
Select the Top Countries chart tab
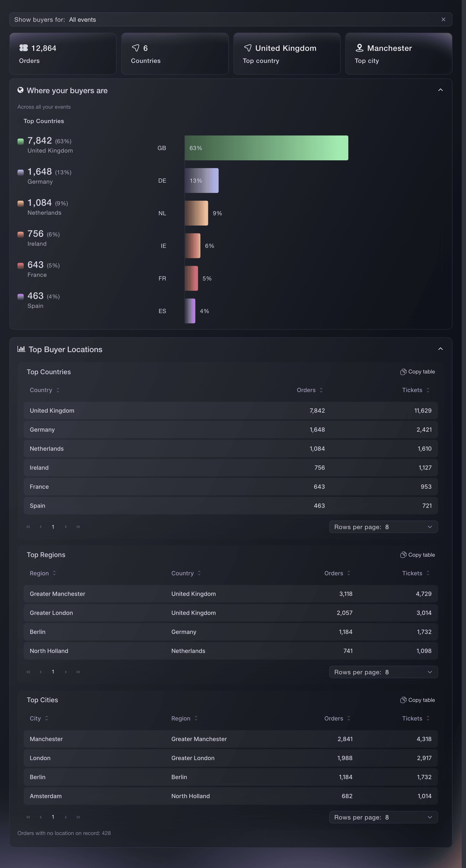tap(43, 121)
